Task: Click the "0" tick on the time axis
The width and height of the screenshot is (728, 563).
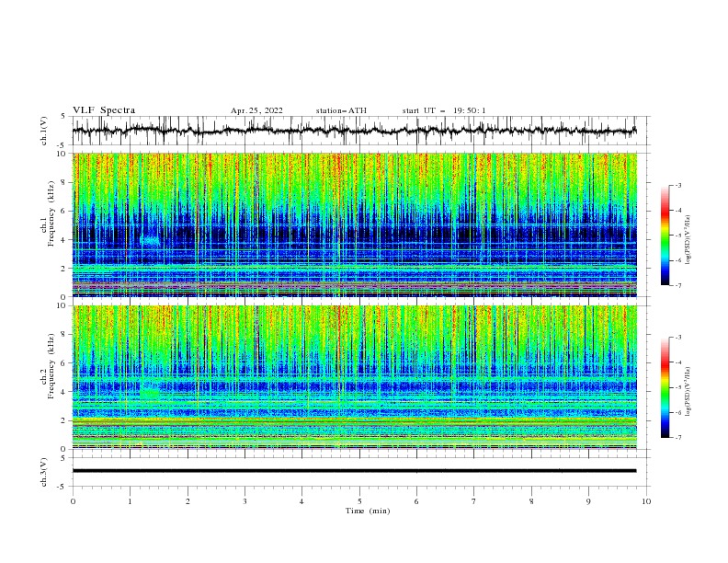Action: tap(73, 501)
